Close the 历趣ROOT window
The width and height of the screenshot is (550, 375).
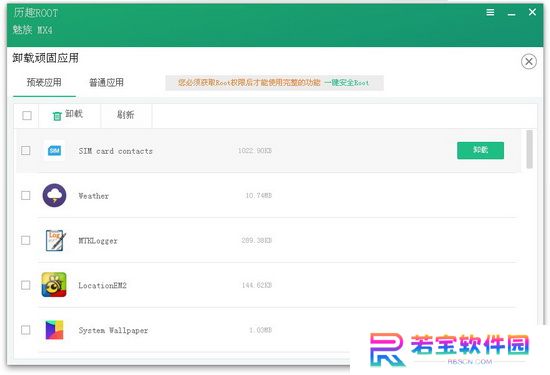532,12
